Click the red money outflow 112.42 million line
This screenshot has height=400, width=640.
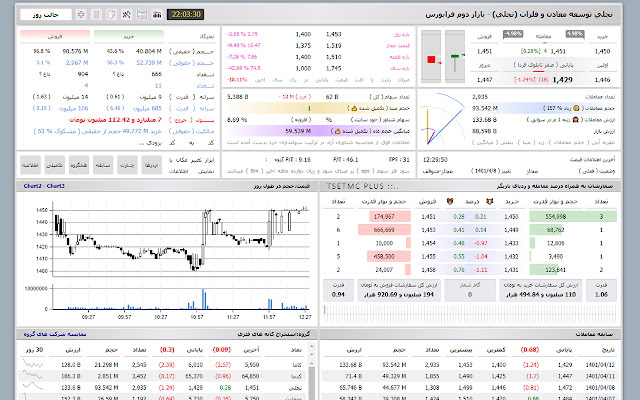coord(115,120)
